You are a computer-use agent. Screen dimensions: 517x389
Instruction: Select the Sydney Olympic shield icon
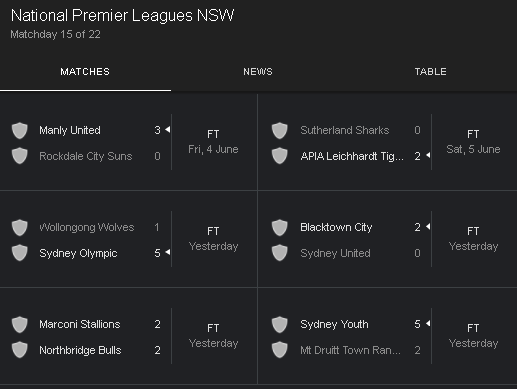(x=20, y=253)
